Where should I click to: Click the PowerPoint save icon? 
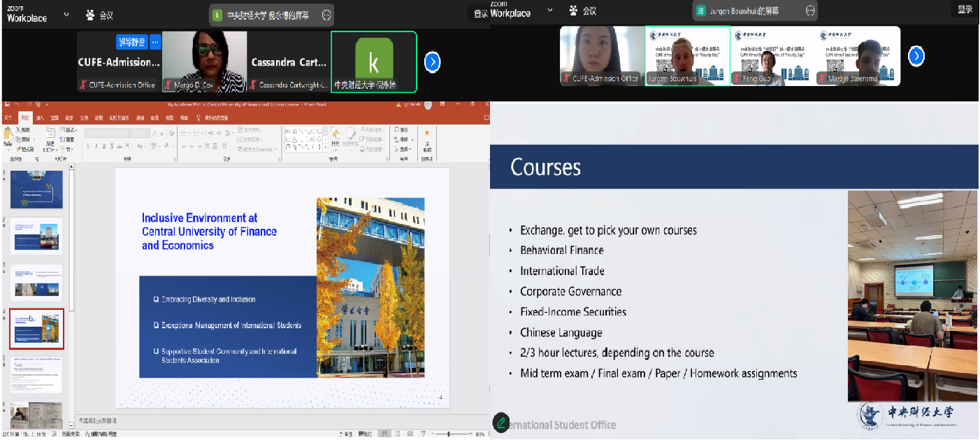coord(8,104)
